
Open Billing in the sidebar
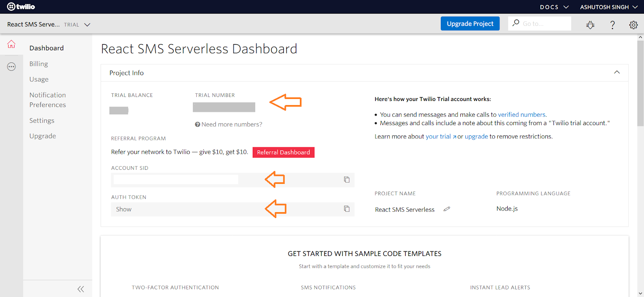39,64
